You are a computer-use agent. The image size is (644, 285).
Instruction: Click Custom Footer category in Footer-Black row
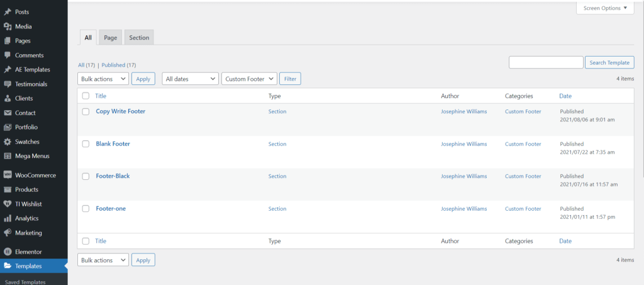[x=523, y=176]
